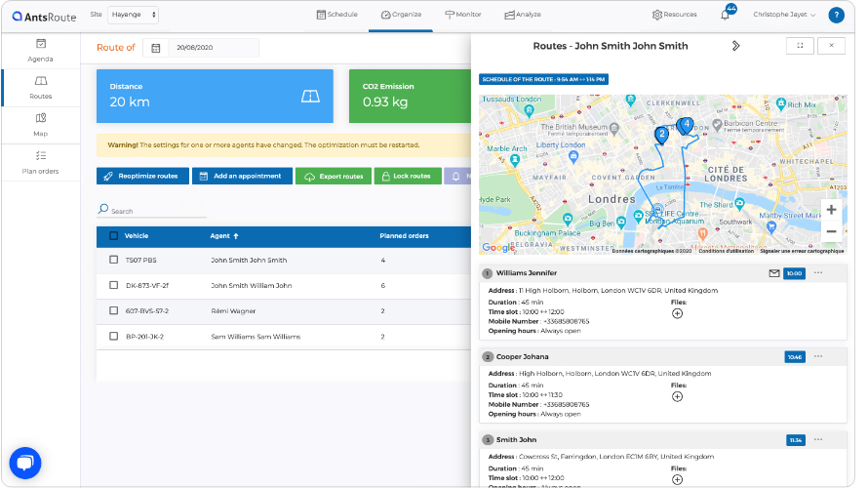Open the options menu for Cooper Johana
Screen dimensions: 868x488
[x=818, y=356]
